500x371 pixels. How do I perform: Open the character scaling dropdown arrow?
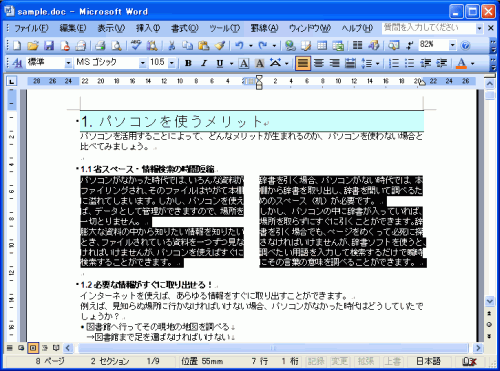[286, 63]
